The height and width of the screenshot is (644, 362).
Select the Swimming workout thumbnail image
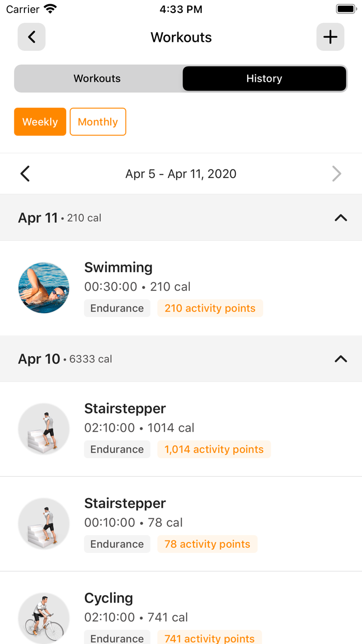43,287
